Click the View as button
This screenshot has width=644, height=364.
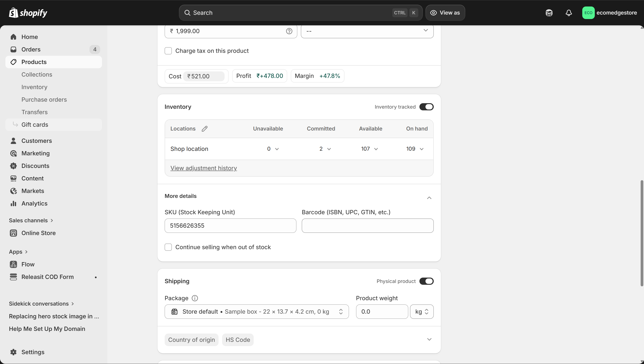[445, 13]
